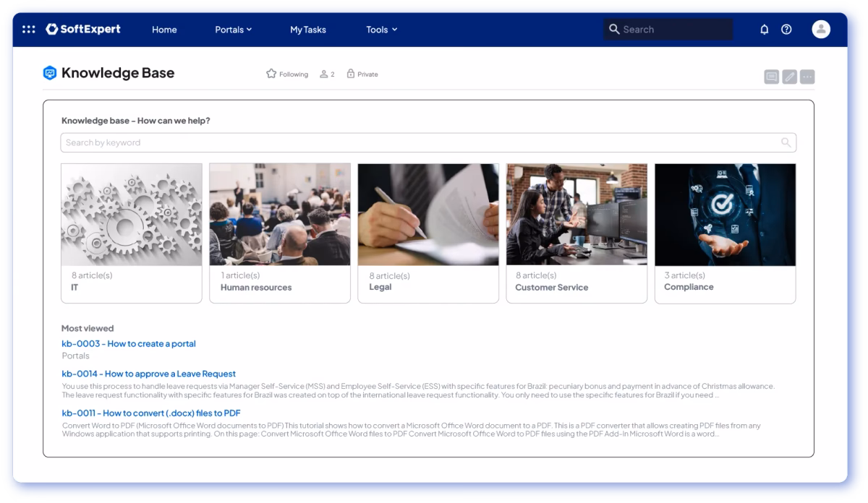Expand the Portals dropdown menu
This screenshot has height=503, width=868.
233,30
